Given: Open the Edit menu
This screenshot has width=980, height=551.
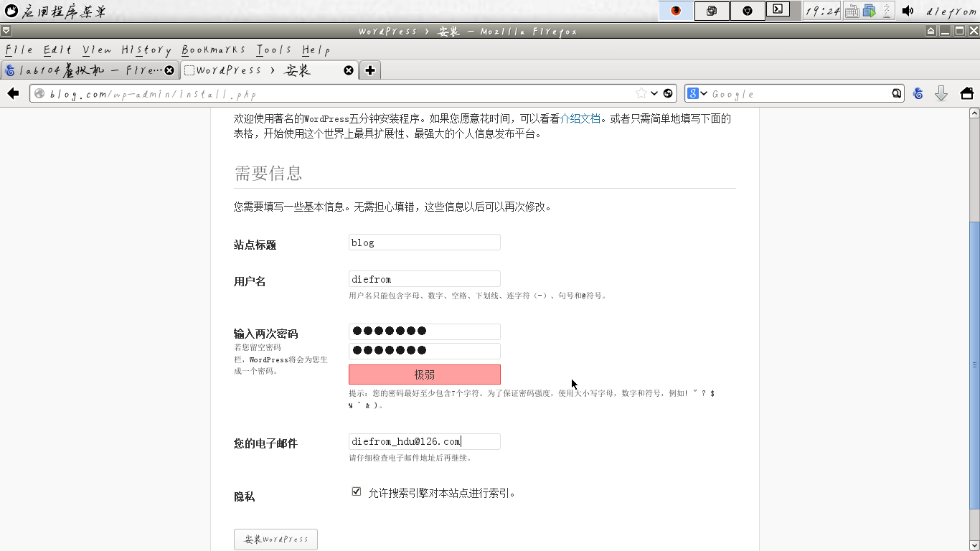Looking at the screenshot, I should point(57,50).
